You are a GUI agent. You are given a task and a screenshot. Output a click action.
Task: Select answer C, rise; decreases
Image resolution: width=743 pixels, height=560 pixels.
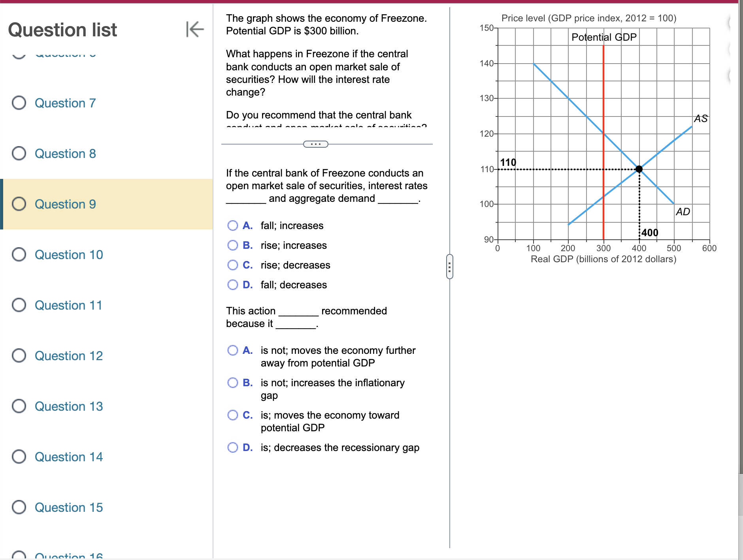pyautogui.click(x=233, y=265)
